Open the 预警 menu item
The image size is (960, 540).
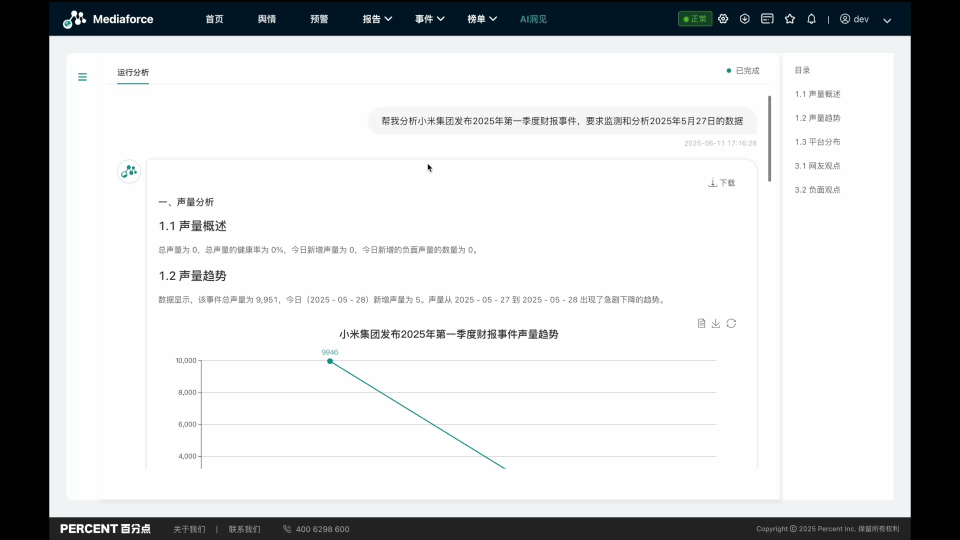(319, 19)
